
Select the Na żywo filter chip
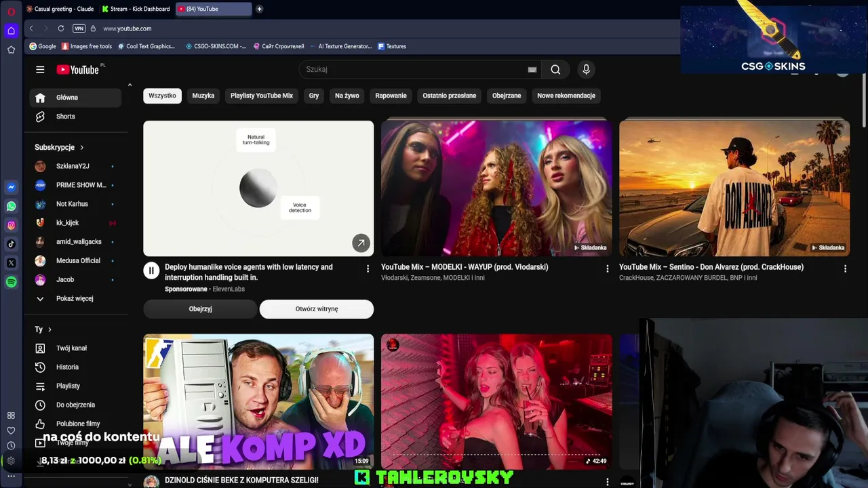click(x=347, y=96)
